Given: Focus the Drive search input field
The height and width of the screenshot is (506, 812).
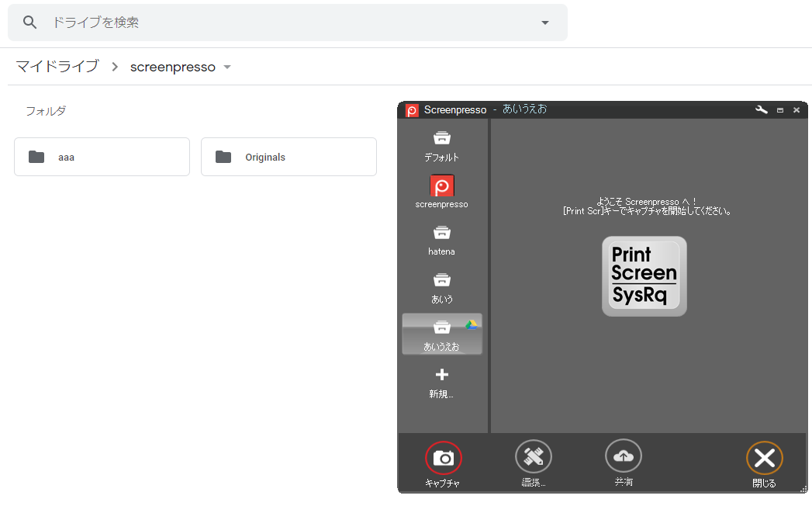Looking at the screenshot, I should point(288,23).
